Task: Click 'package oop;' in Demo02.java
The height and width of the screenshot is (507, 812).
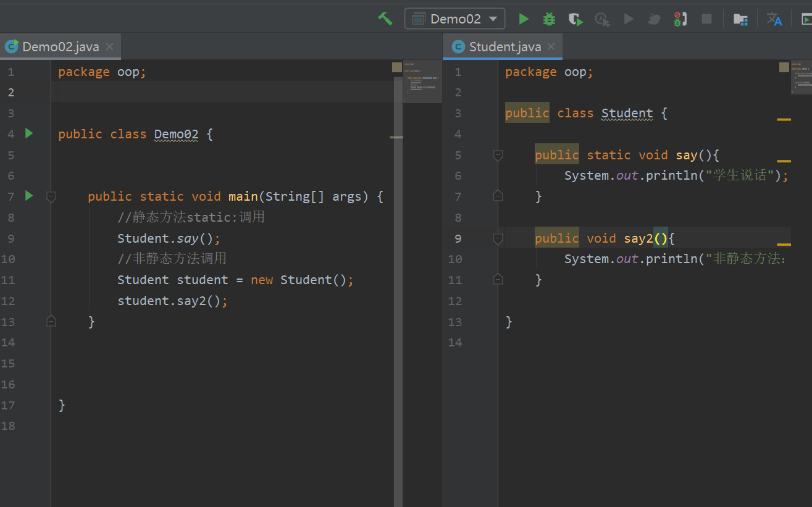Action: 103,72
